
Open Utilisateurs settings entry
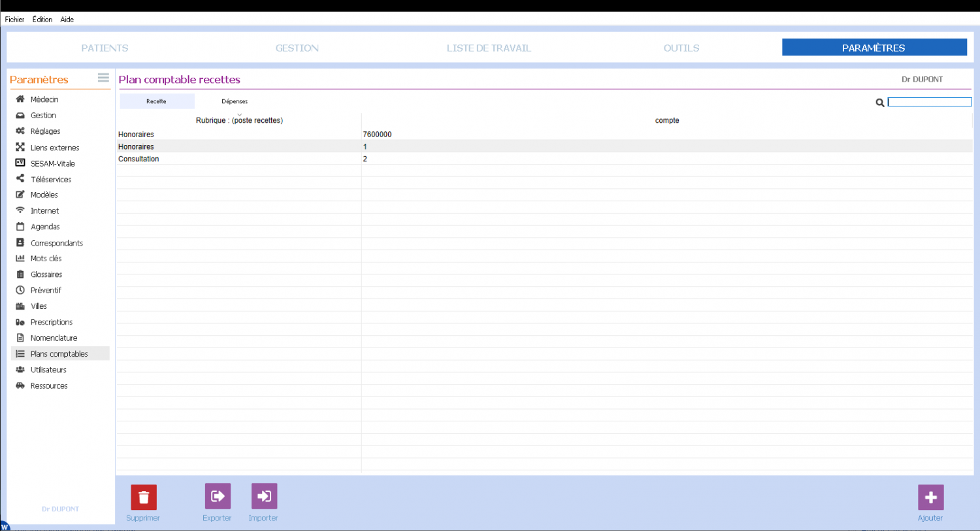tap(48, 370)
